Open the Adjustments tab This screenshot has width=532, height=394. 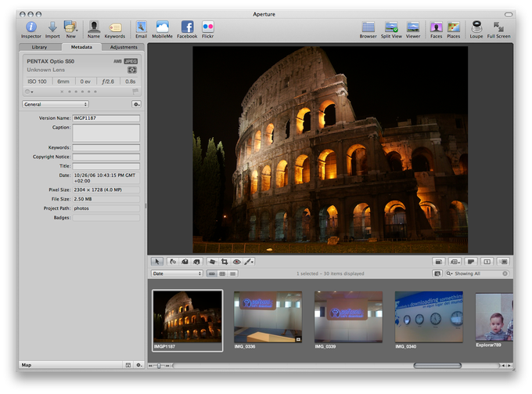coord(123,47)
